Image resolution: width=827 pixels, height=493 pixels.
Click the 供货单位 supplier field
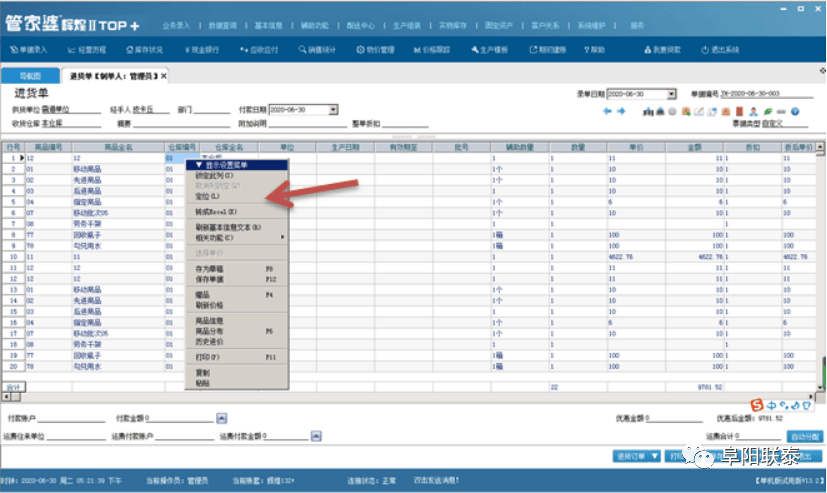point(71,110)
